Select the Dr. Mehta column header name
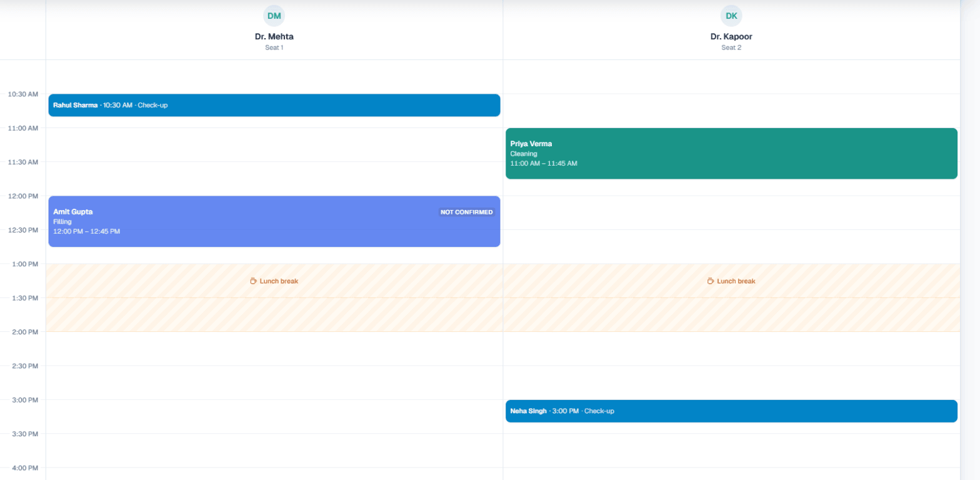The image size is (980, 480). (x=274, y=37)
